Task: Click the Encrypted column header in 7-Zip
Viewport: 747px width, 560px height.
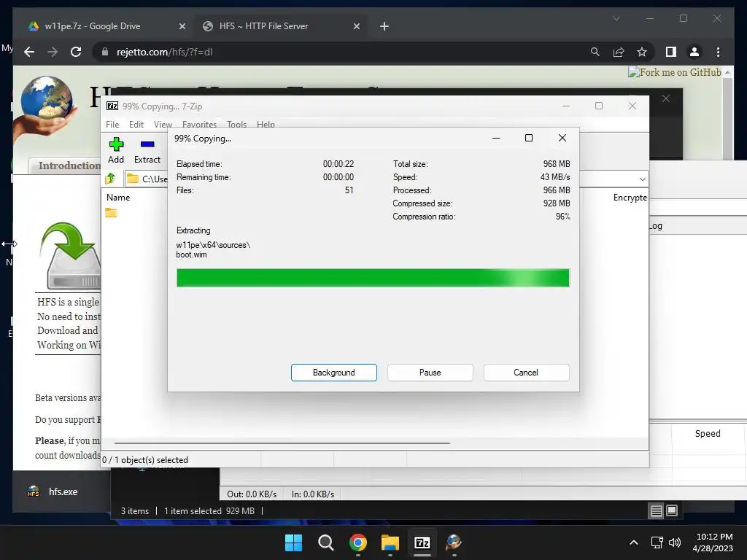Action: click(x=630, y=197)
